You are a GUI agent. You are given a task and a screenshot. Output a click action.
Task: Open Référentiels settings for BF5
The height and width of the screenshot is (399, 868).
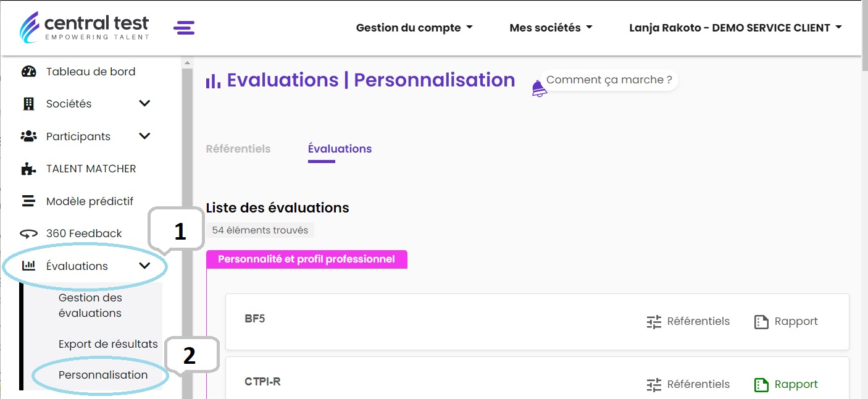point(688,321)
